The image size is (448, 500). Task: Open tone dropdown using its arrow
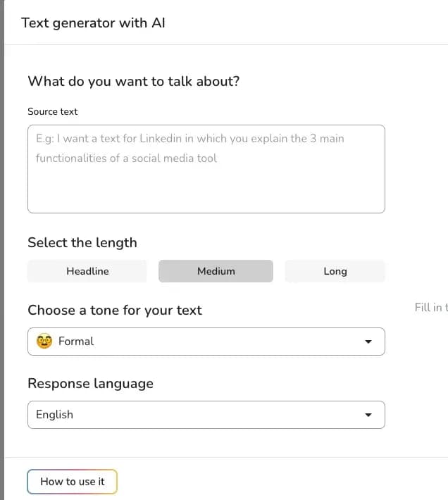click(368, 342)
